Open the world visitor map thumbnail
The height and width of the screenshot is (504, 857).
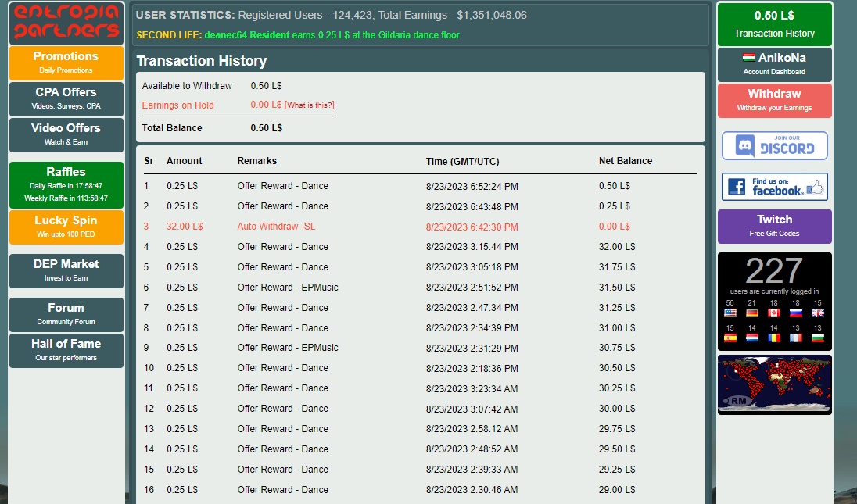click(x=774, y=384)
